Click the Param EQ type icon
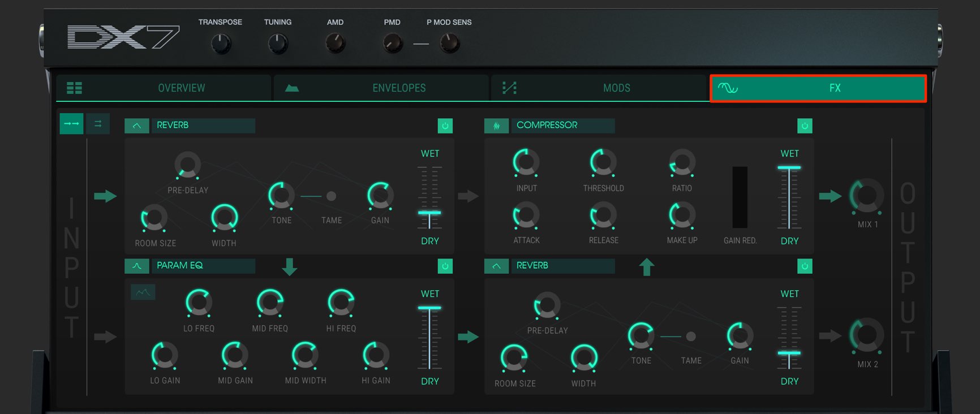 pos(137,266)
